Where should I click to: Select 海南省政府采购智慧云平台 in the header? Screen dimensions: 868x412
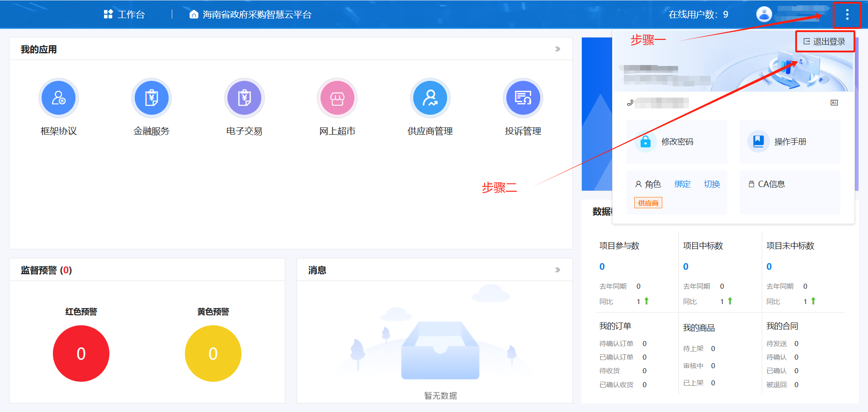pyautogui.click(x=257, y=14)
